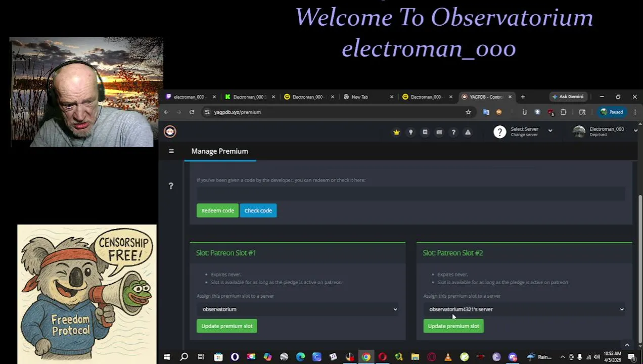The image size is (643, 364).
Task: Click the Paused profile chip in Chrome
Action: tap(612, 112)
